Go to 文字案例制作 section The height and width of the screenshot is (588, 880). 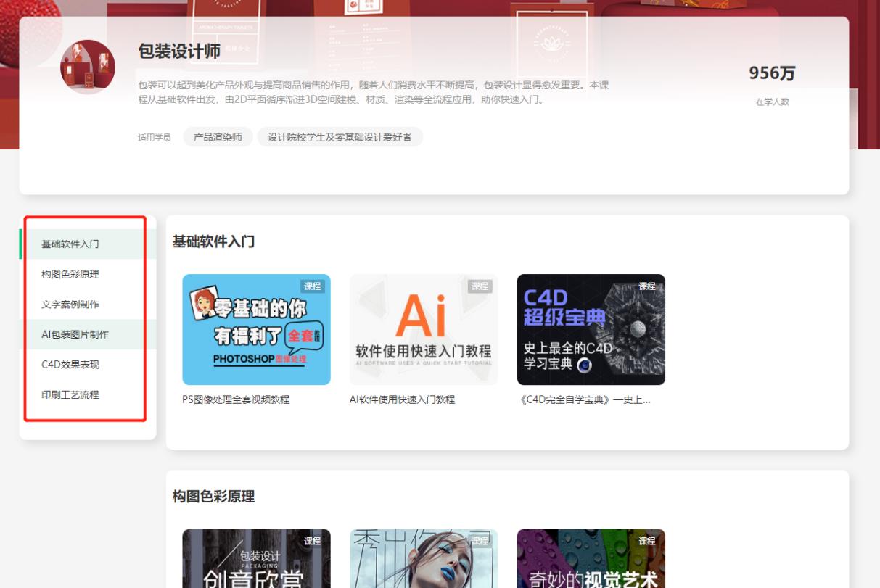click(x=70, y=305)
